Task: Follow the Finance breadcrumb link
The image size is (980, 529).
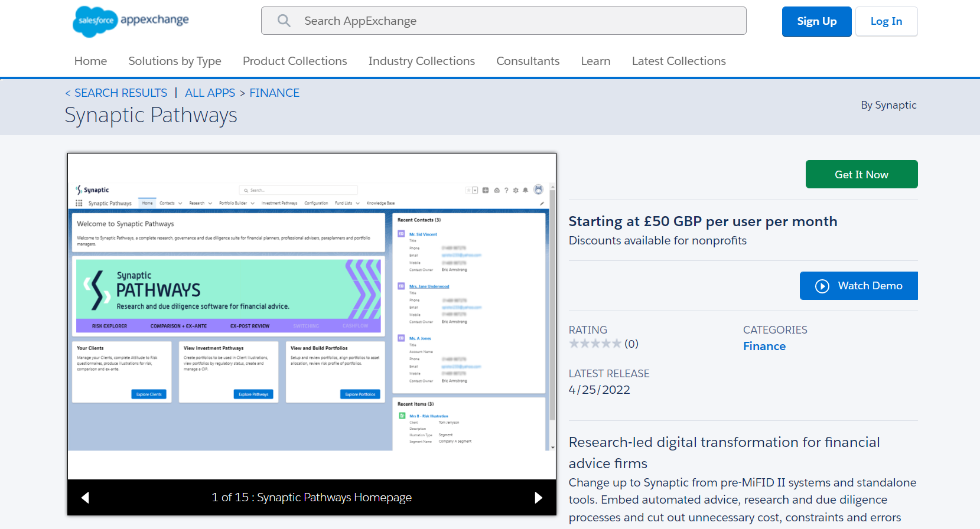Action: tap(274, 93)
